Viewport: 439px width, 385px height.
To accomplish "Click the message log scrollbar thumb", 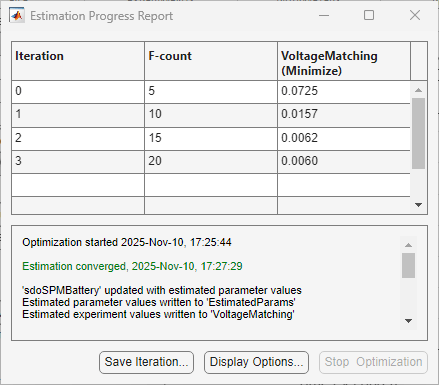I will [408, 265].
